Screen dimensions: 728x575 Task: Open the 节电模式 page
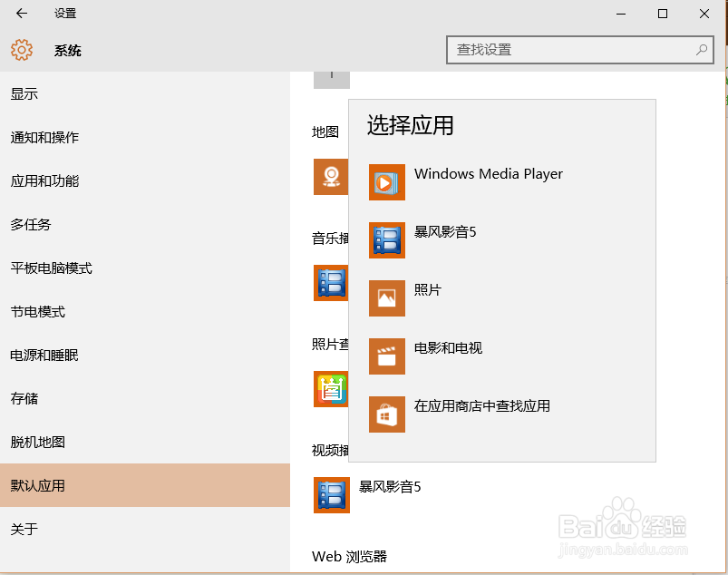pos(145,312)
